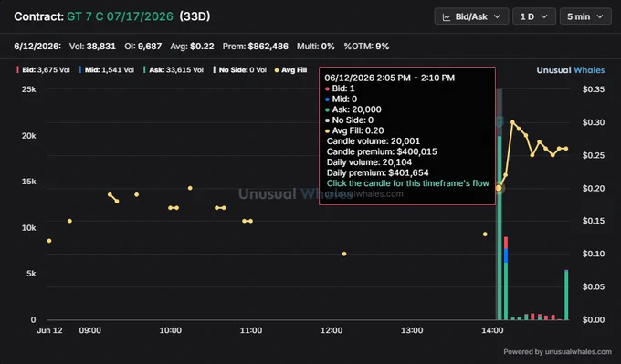Click 'Daily volume: 20,104' in tooltip
This screenshot has height=364, width=621.
tap(369, 162)
